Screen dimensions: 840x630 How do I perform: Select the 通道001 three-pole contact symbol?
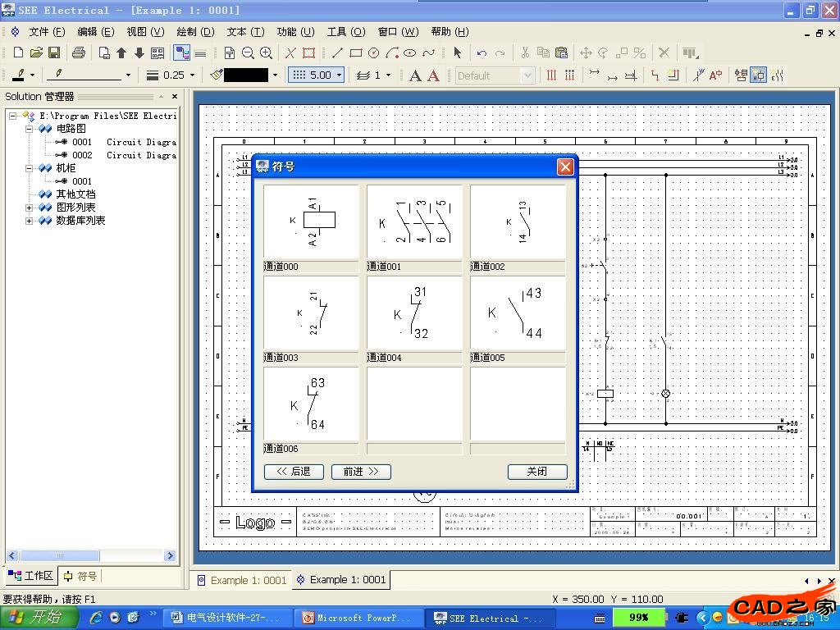414,222
